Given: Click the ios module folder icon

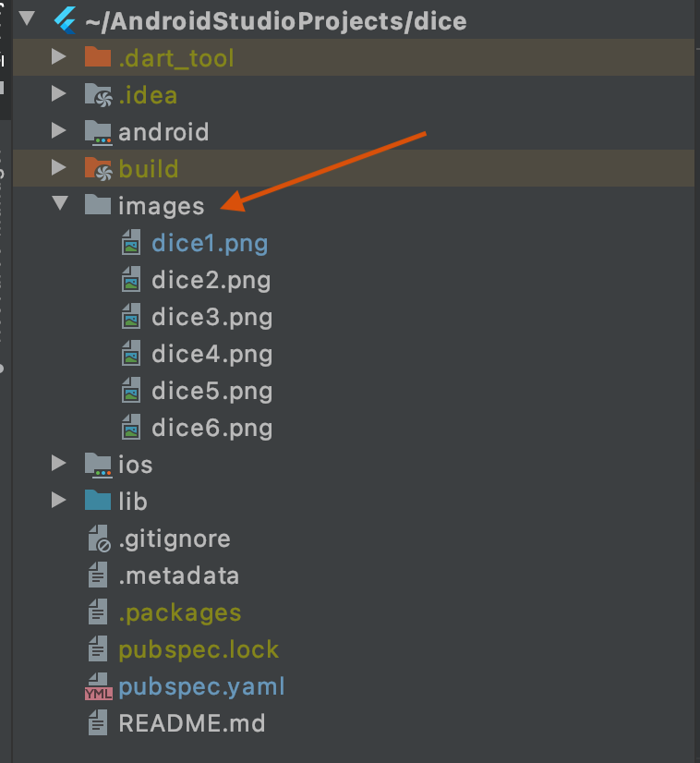Looking at the screenshot, I should [97, 465].
